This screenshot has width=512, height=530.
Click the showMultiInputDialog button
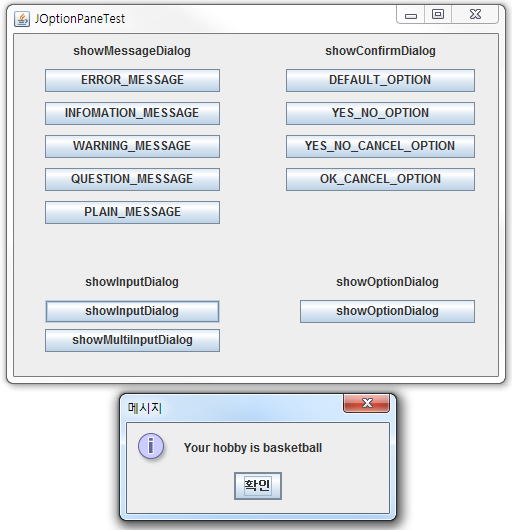click(x=132, y=340)
